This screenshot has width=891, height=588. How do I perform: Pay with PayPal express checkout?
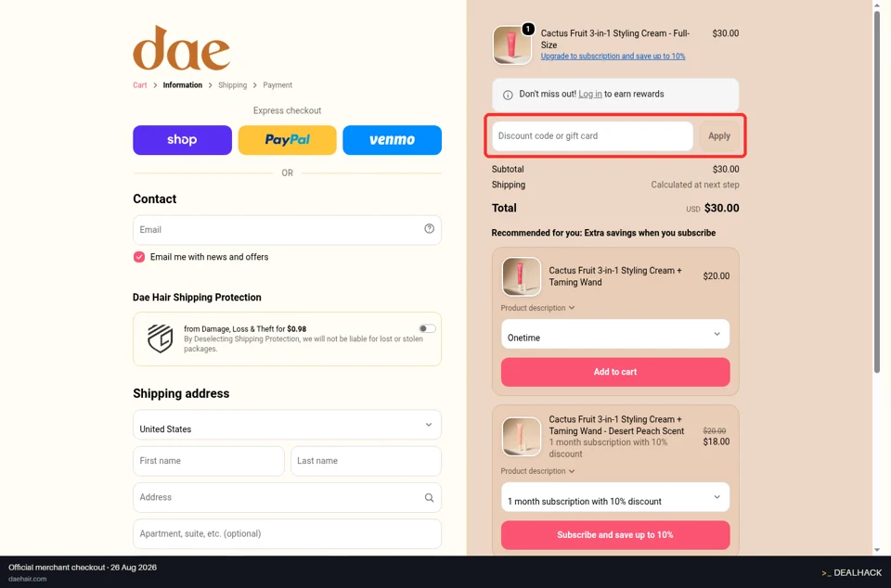tap(287, 140)
